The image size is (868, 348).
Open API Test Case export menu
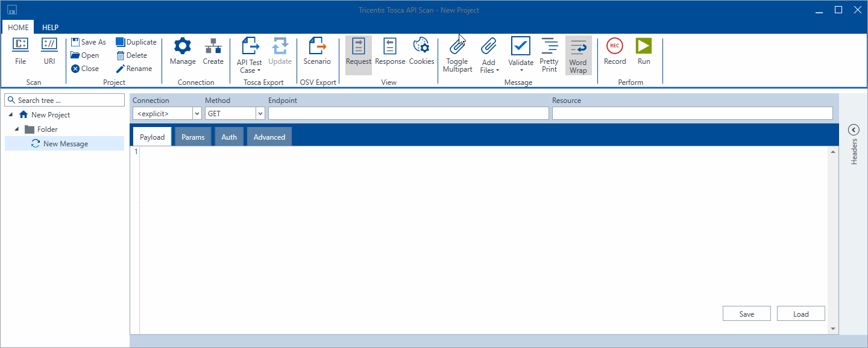[250, 55]
